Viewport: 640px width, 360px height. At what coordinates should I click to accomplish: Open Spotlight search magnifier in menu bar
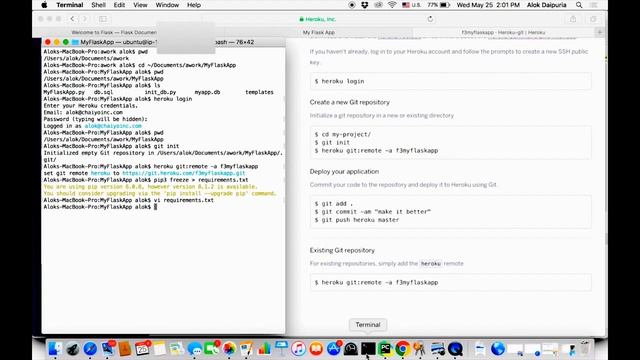click(579, 5)
